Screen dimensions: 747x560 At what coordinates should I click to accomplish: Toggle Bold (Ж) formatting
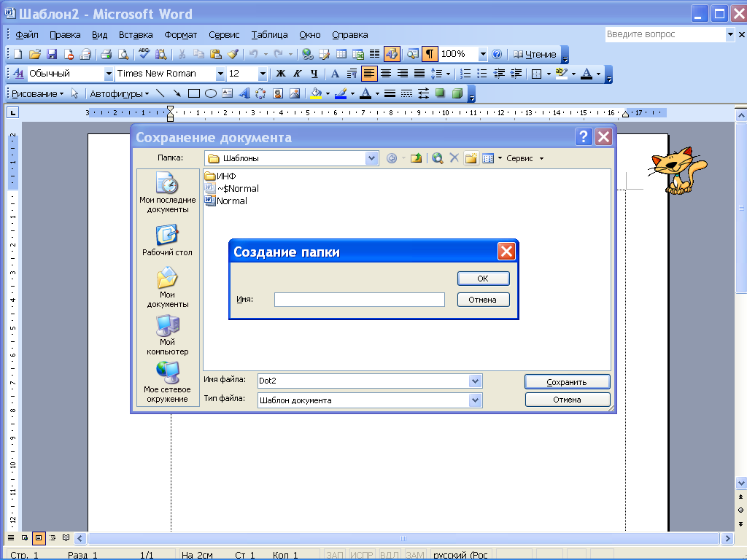[281, 74]
